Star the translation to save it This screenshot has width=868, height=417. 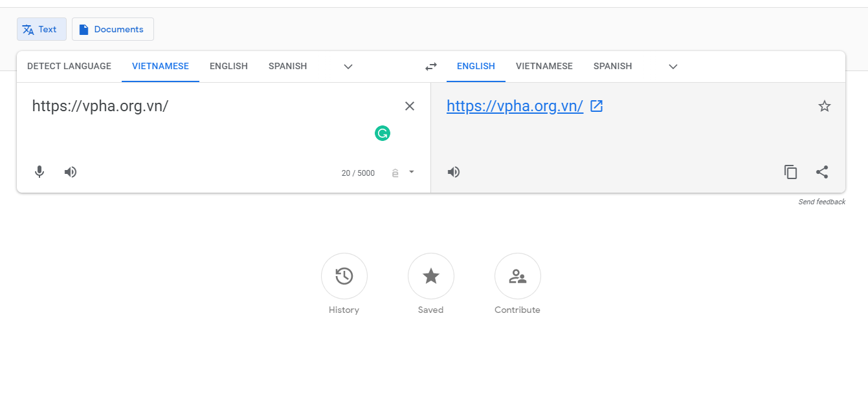[824, 106]
